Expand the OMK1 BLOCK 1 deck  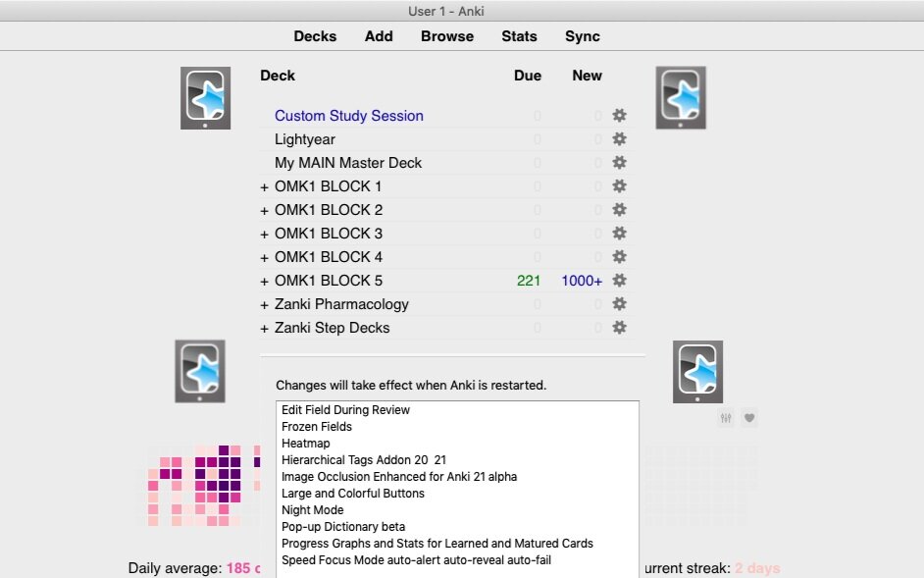(264, 187)
